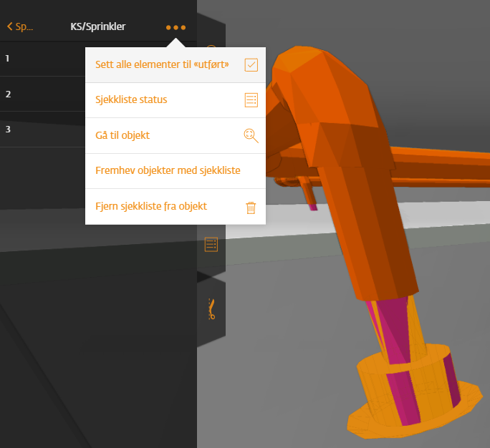
Task: Select Fremhev objekter med sjekkliste
Action: [x=176, y=171]
